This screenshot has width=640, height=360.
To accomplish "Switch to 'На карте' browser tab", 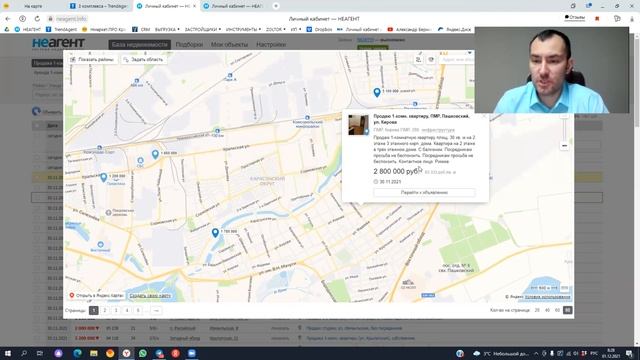I will (33, 6).
